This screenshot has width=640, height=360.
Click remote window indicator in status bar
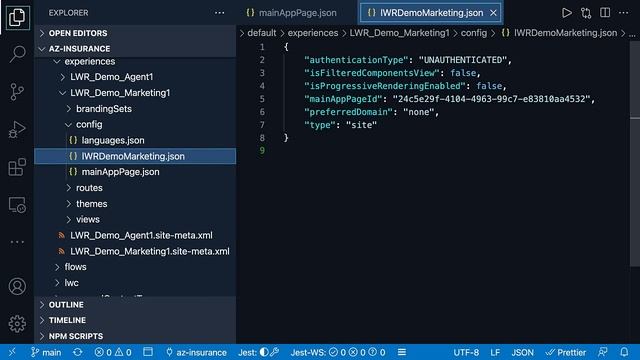point(12,352)
